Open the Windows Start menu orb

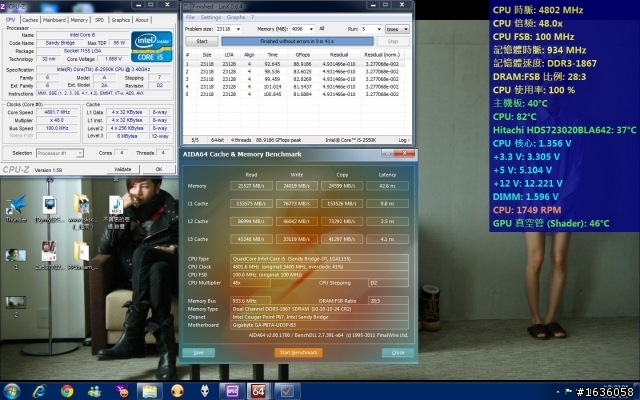point(11,391)
